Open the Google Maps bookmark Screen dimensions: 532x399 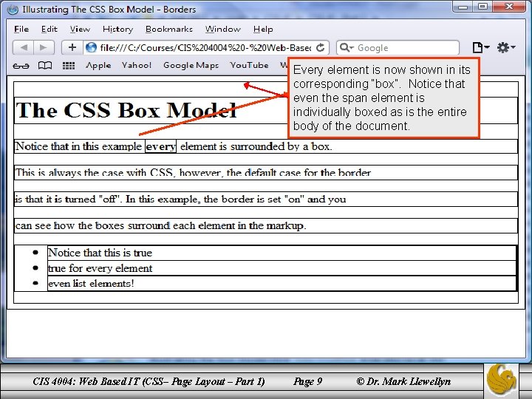click(191, 65)
